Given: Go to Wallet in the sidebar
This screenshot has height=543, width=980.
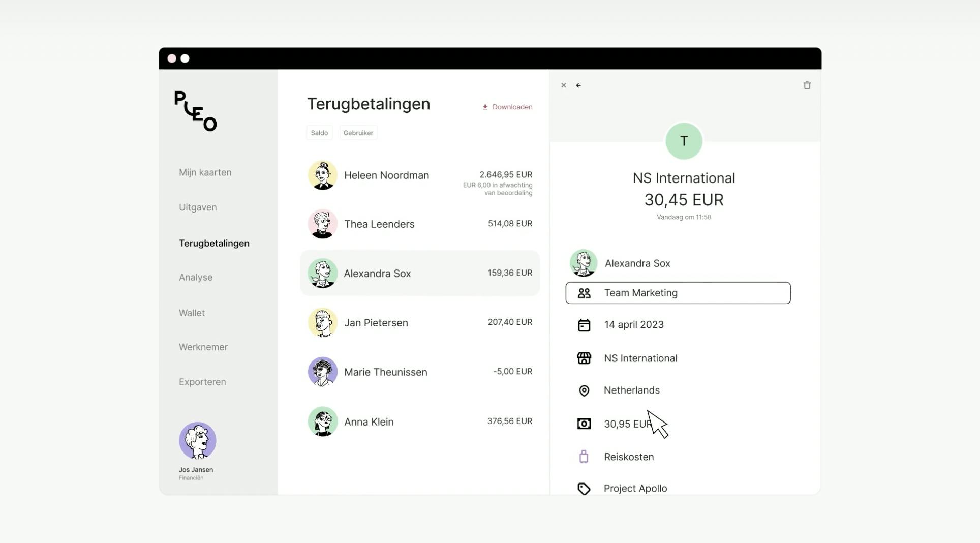Looking at the screenshot, I should 192,313.
